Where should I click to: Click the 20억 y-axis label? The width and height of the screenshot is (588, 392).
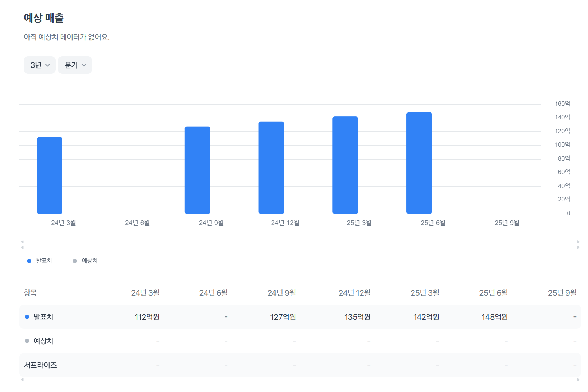[x=564, y=199]
